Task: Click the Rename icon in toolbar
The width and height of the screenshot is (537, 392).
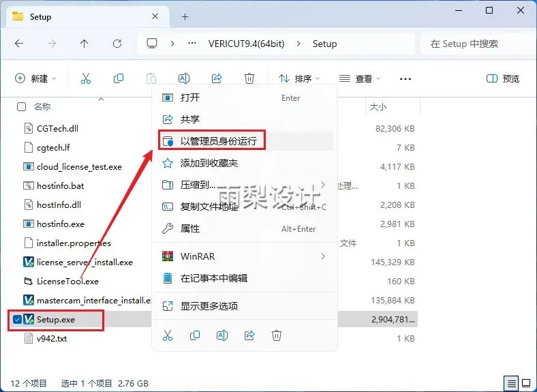Action: pyautogui.click(x=184, y=78)
